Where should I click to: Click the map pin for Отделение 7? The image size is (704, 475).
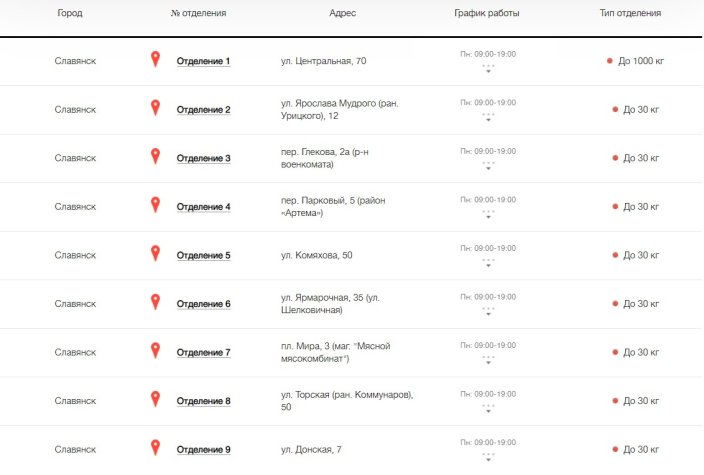[155, 351]
